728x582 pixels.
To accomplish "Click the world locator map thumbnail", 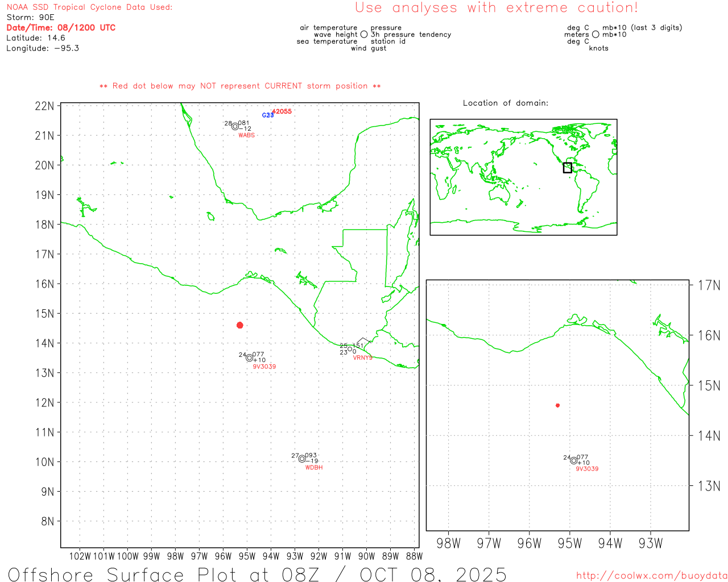I will [523, 177].
